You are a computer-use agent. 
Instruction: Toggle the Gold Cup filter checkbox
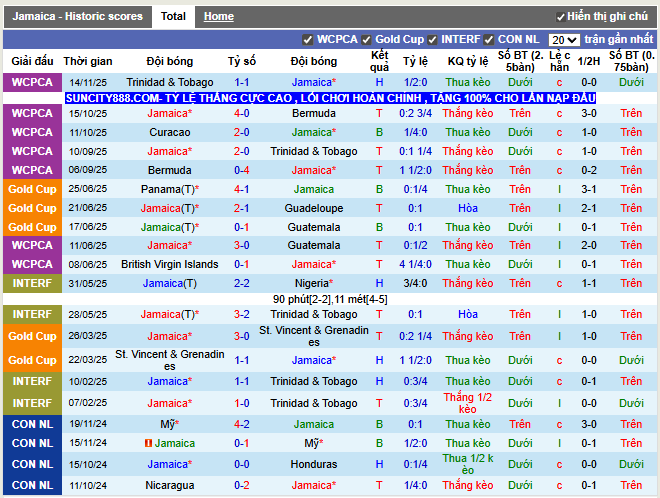(366, 40)
